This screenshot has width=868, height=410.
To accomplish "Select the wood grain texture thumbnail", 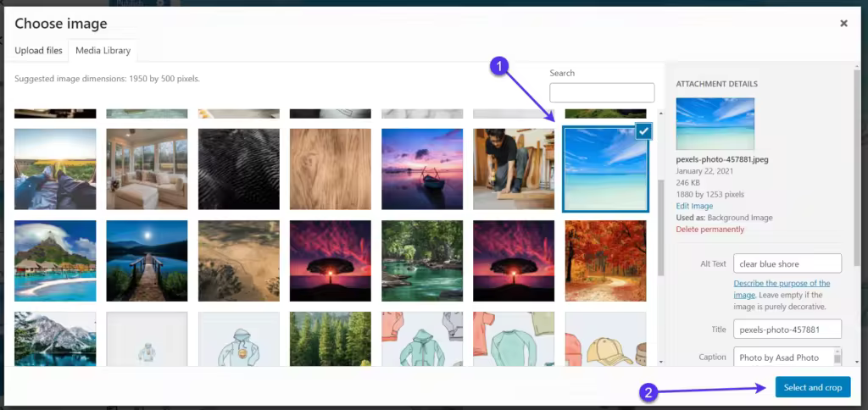I will [x=331, y=169].
